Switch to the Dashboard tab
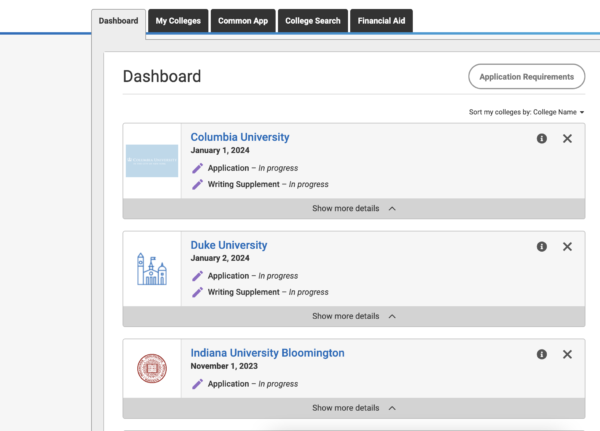 click(118, 21)
